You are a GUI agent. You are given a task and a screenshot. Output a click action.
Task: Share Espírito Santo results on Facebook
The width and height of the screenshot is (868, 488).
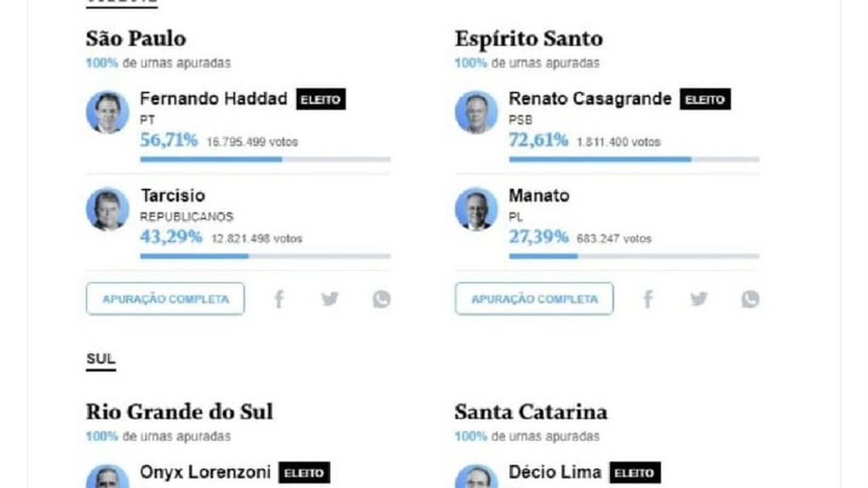pos(648,299)
